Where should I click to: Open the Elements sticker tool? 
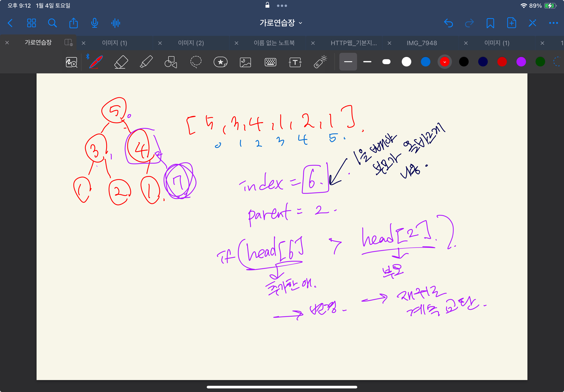(220, 62)
